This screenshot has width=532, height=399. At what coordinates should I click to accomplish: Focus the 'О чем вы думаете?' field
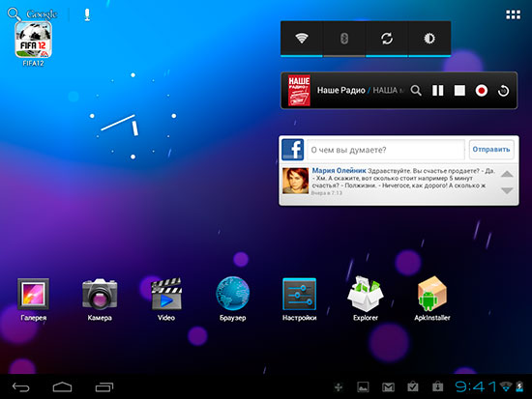(x=386, y=150)
